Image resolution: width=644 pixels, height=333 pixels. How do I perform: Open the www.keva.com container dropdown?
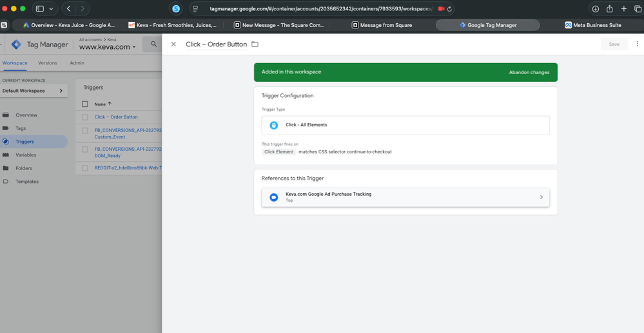107,47
